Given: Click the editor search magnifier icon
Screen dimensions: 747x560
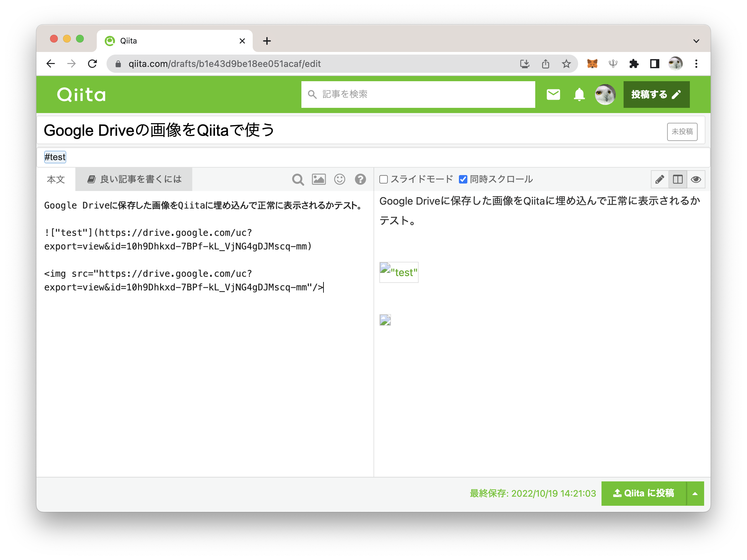Looking at the screenshot, I should point(298,179).
